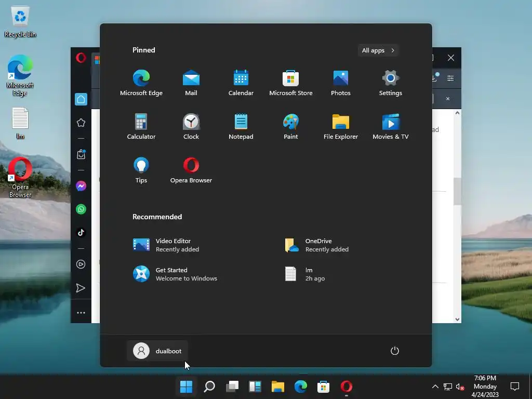The width and height of the screenshot is (532, 399).
Task: Open Microsoft Store from pinned apps
Action: pos(291,83)
